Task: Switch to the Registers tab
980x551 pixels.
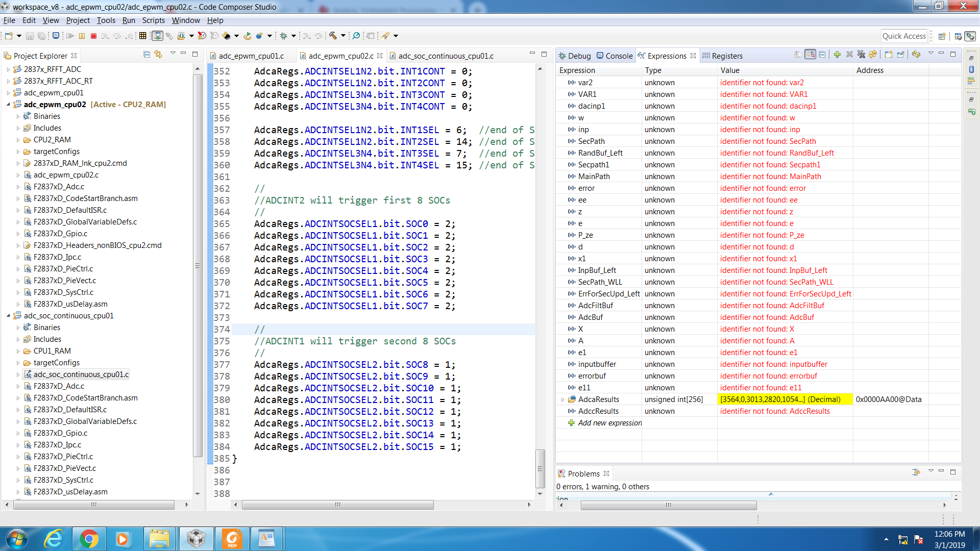Action: point(722,56)
